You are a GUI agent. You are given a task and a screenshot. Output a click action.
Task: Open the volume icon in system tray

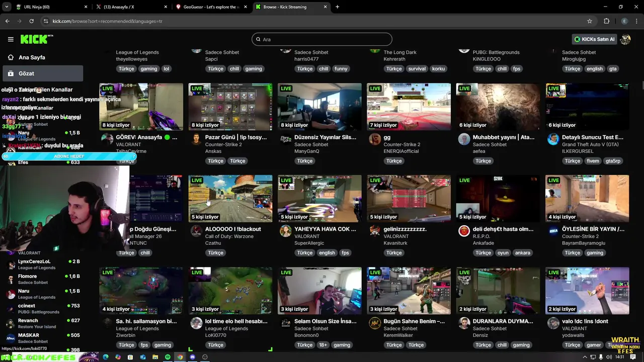tap(609, 357)
